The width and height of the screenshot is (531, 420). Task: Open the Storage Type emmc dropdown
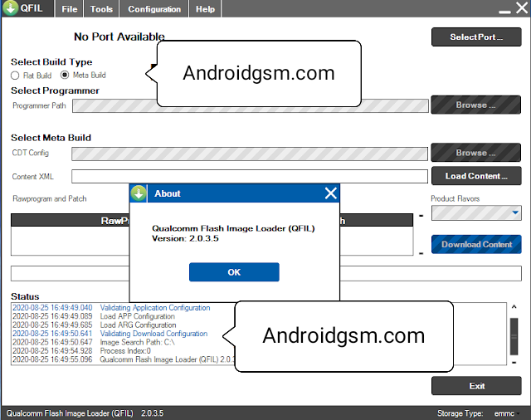[x=507, y=413]
